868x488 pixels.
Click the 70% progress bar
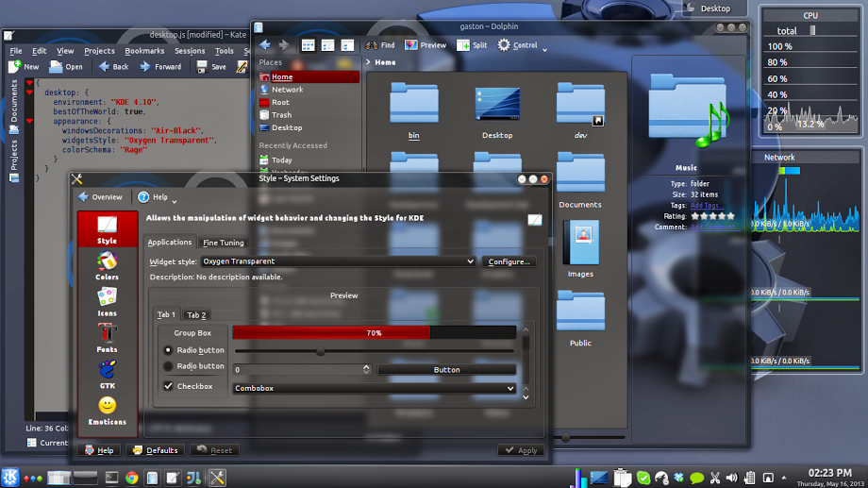pos(375,333)
